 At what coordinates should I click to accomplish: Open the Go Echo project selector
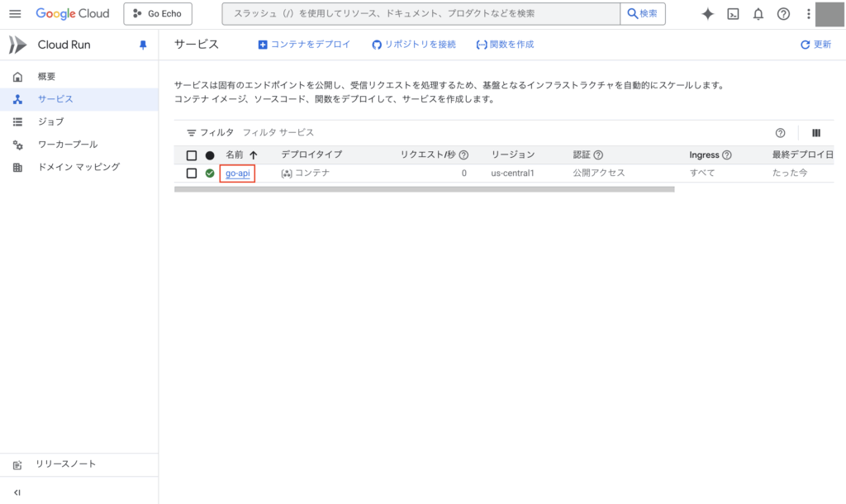pyautogui.click(x=158, y=14)
